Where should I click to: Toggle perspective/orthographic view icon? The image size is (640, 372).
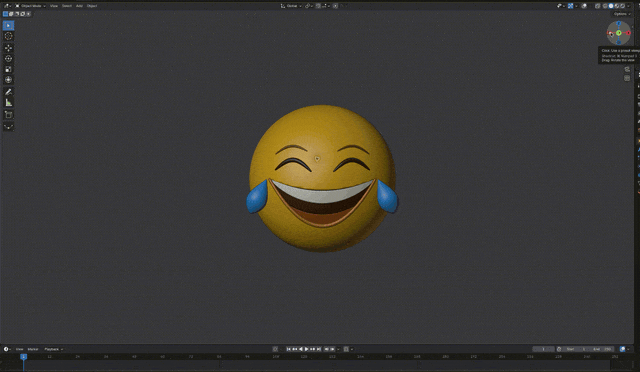pos(627,78)
